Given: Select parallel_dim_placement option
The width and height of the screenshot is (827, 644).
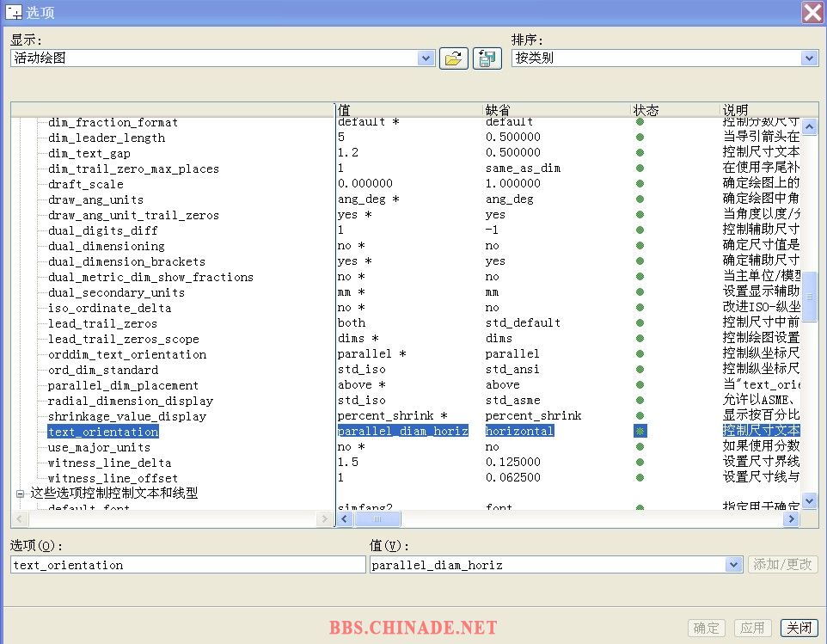Looking at the screenshot, I should 124,385.
